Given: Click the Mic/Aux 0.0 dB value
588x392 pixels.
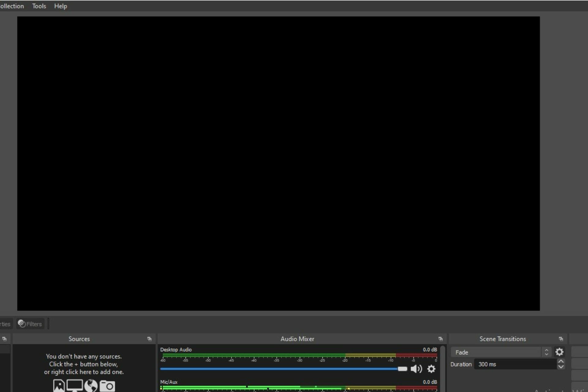Looking at the screenshot, I should (430, 382).
